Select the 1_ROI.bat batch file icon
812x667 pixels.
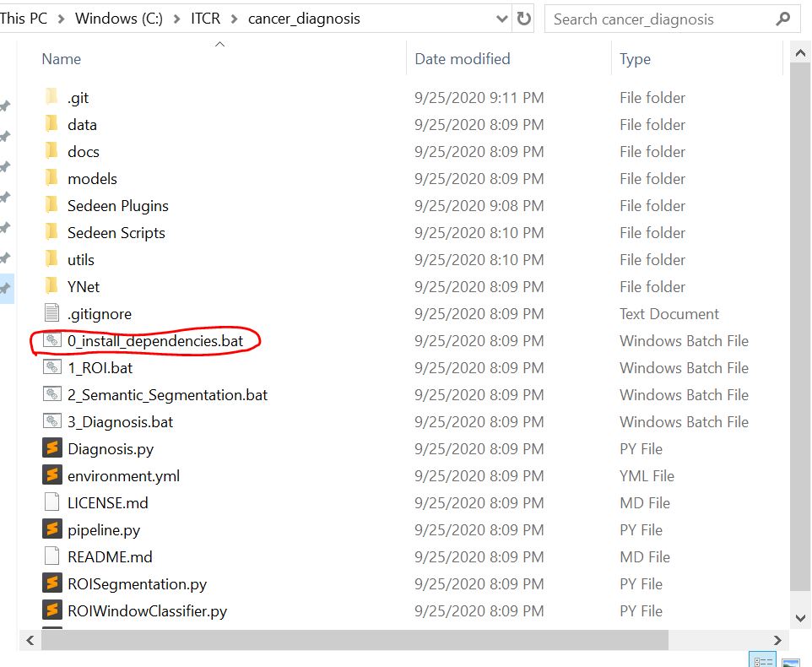[51, 366]
